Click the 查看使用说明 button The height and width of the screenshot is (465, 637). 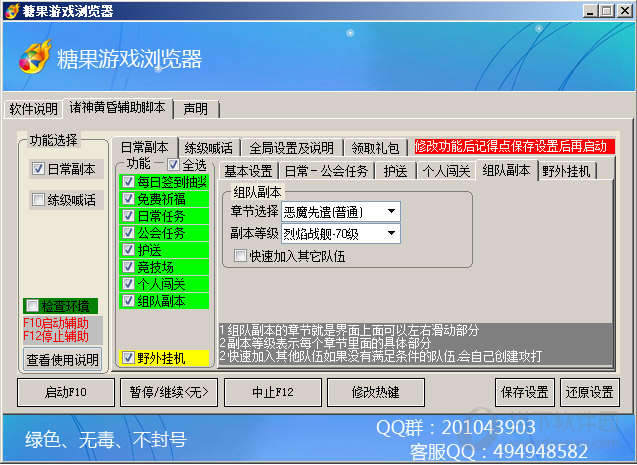(x=63, y=359)
